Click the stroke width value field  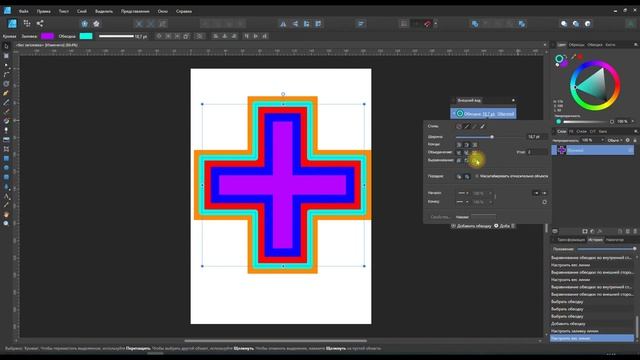[537, 137]
